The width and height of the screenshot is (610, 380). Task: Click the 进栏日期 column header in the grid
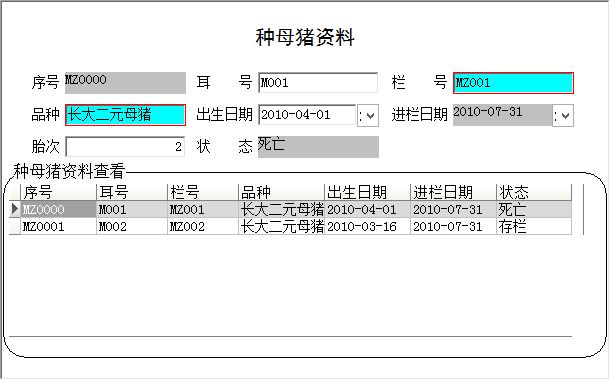point(453,192)
